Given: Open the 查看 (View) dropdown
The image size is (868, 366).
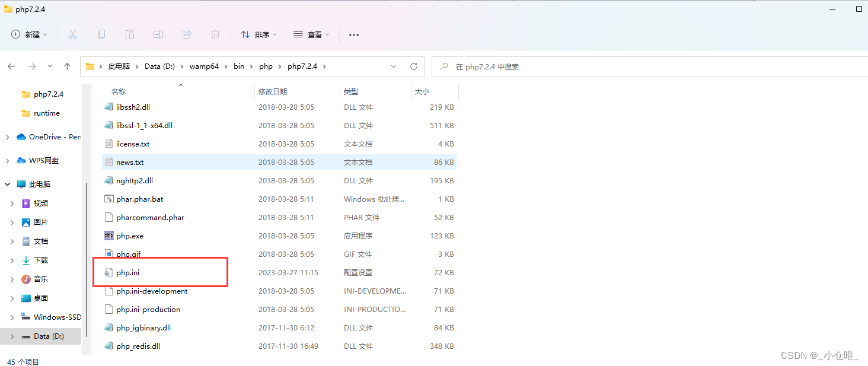Looking at the screenshot, I should pos(311,34).
